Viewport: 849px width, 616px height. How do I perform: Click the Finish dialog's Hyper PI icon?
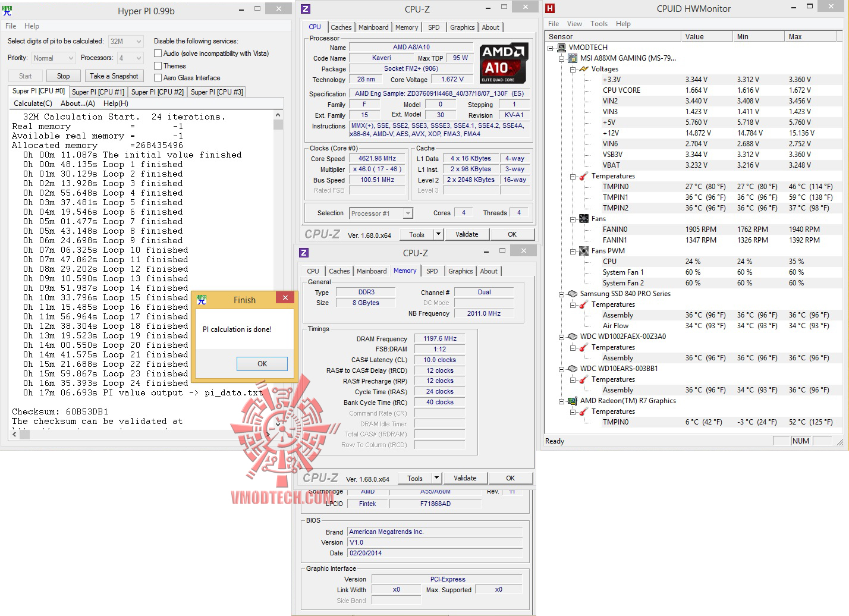point(202,300)
